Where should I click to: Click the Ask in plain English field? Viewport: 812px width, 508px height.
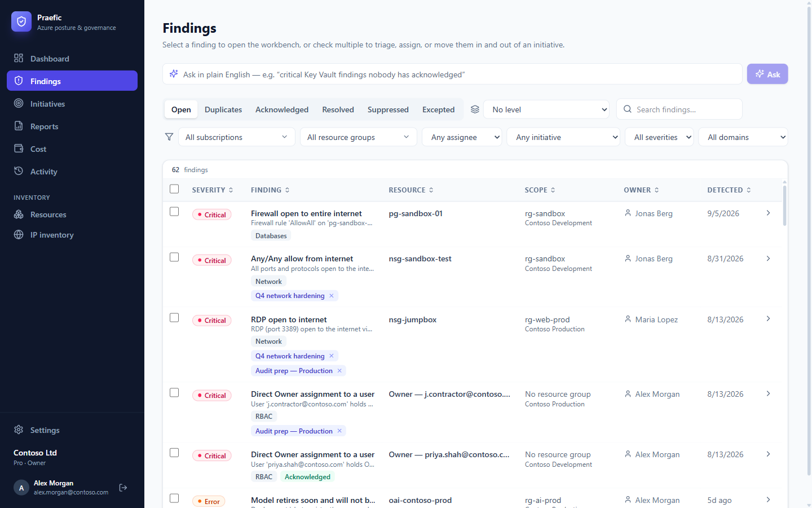click(x=452, y=74)
